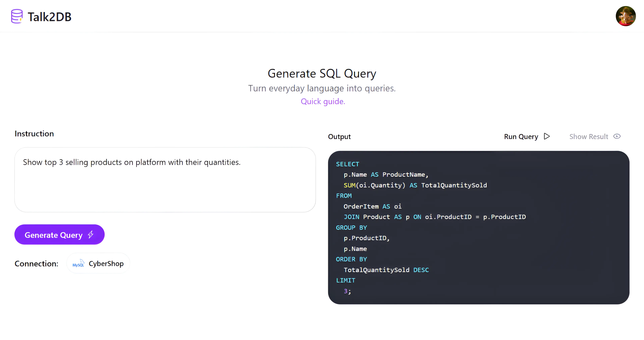Screen dimensions: 644x340
Task: Click the SELECT keyword in the output
Action: [x=347, y=164]
